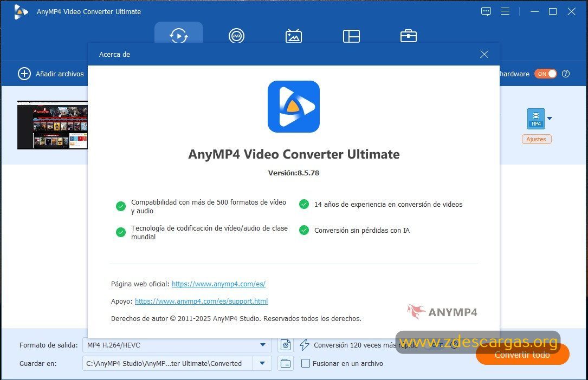Click the large AnyMP4 logo in dialog
Viewport: 588px width, 380px height.
294,107
